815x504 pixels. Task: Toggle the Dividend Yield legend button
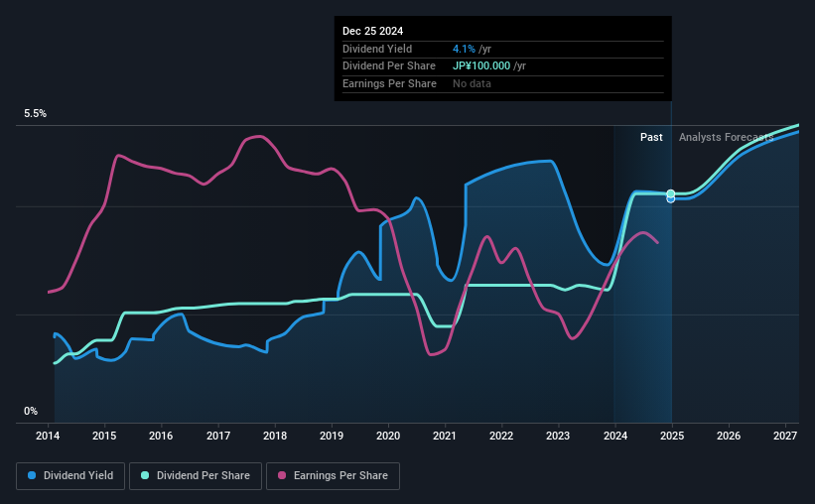(70, 476)
